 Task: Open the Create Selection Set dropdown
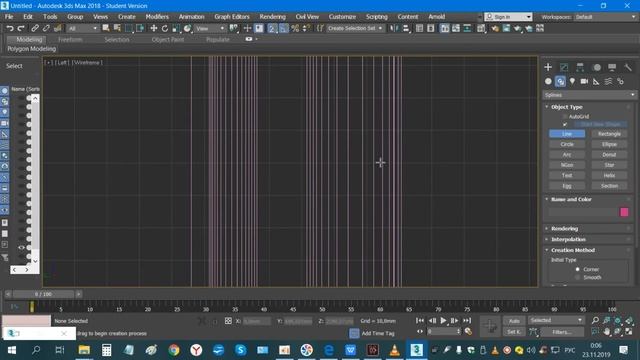coord(355,28)
